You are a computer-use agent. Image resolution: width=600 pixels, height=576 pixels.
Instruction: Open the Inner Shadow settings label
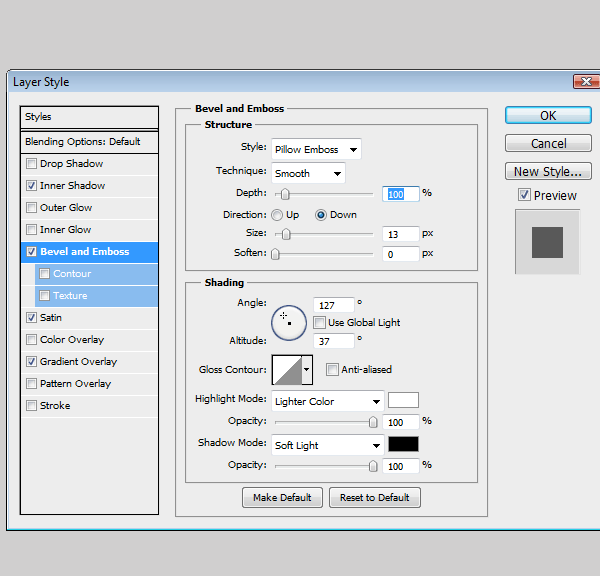pyautogui.click(x=72, y=186)
